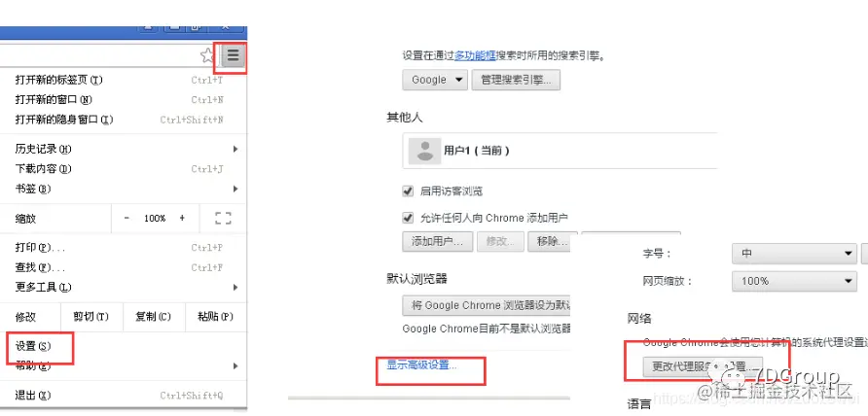Expand 更多工具 more tools submenu

tap(124, 287)
